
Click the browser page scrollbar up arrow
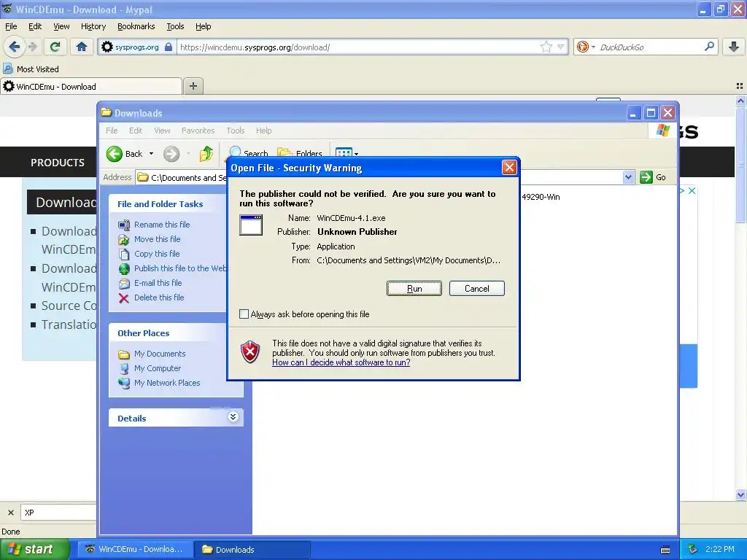tap(740, 101)
